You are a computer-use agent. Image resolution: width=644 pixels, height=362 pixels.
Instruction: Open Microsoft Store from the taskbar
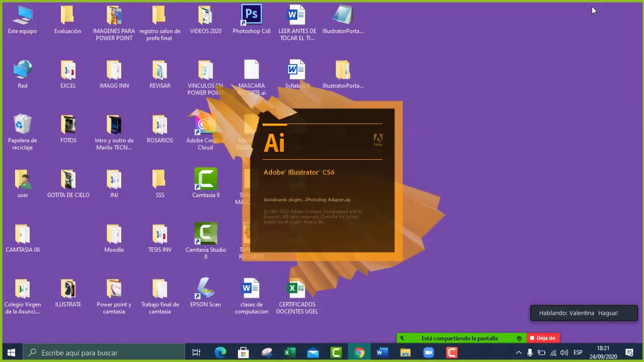click(x=244, y=352)
